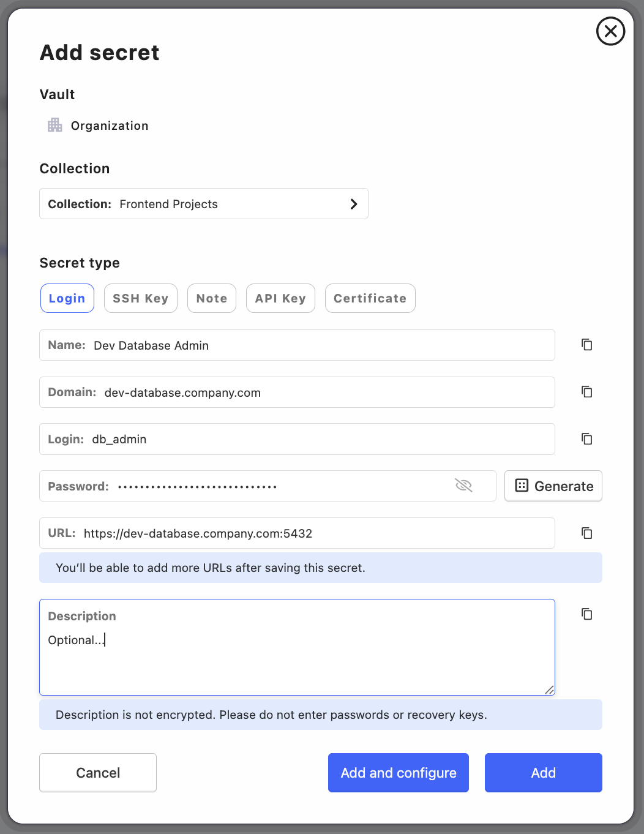
Task: Close the Add secret dialog
Action: [x=610, y=31]
